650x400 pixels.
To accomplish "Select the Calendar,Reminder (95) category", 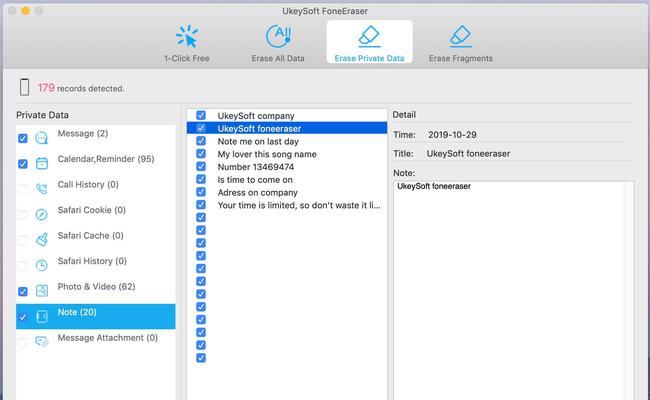I will tap(96, 163).
